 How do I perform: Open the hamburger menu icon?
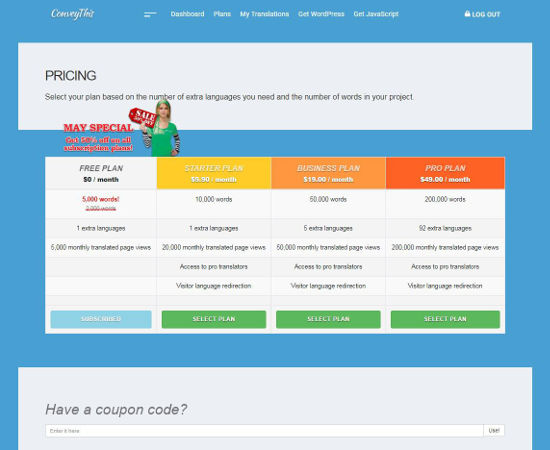[150, 14]
